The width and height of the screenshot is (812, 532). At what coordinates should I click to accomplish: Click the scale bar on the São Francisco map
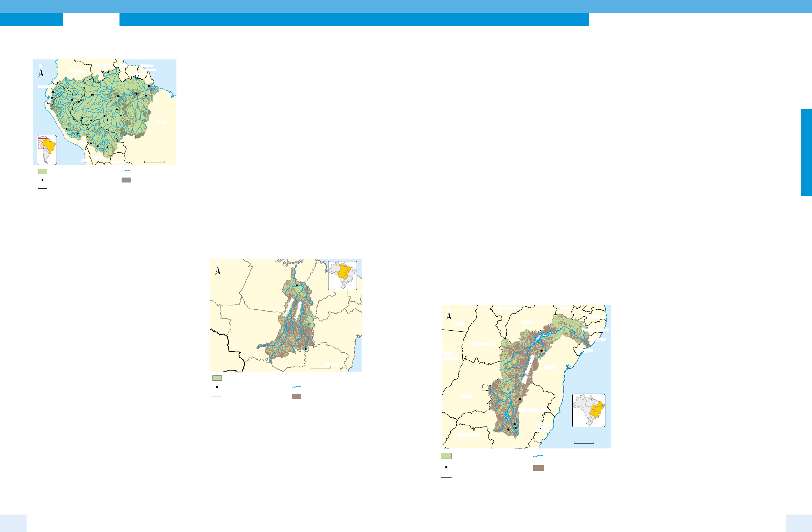coord(584,443)
